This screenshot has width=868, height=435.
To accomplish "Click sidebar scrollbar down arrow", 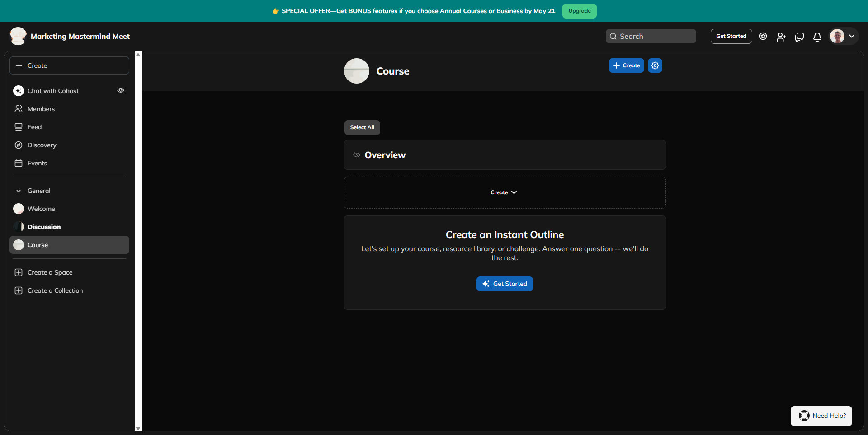I will 138,428.
